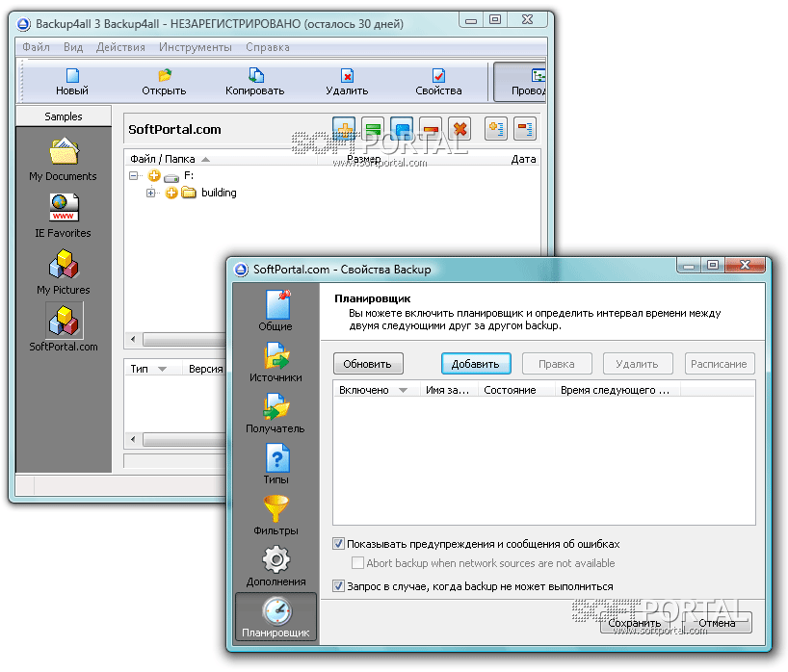Image resolution: width=788 pixels, height=672 pixels.
Task: Toggle Показывать предупреждения и сообщения об ошибках
Action: 339,543
